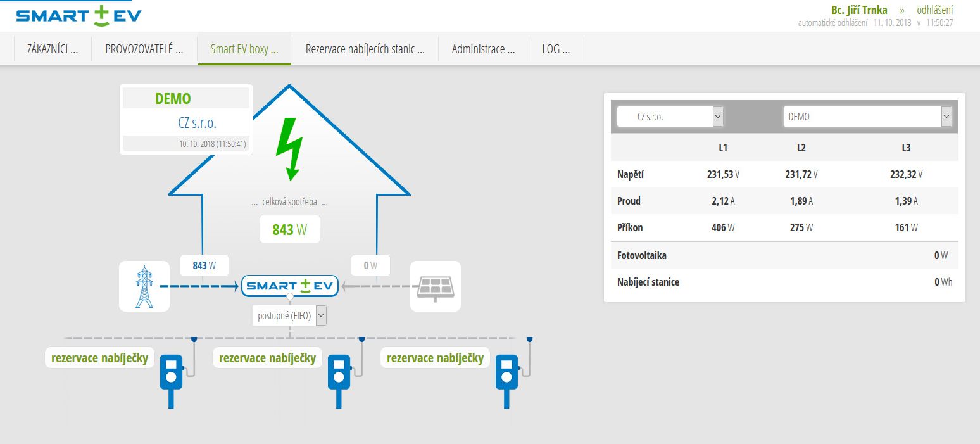Click the odhlášení logout link

(x=934, y=10)
